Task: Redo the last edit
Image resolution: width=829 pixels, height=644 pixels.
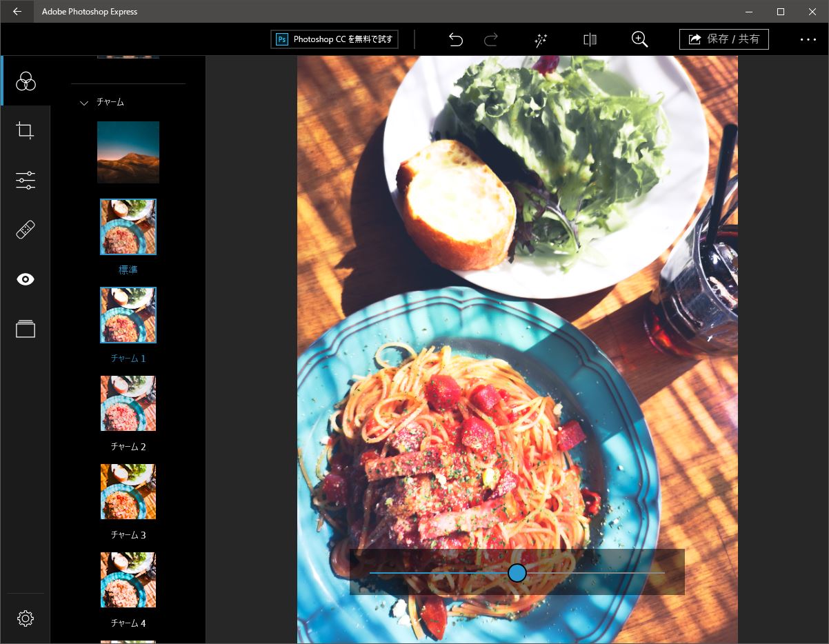Action: tap(491, 39)
